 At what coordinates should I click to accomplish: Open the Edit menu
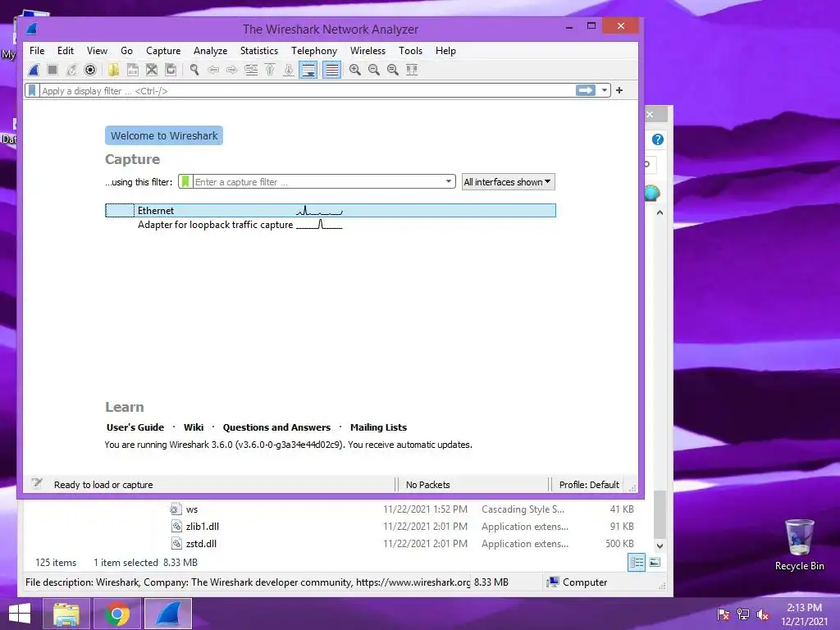pos(66,50)
